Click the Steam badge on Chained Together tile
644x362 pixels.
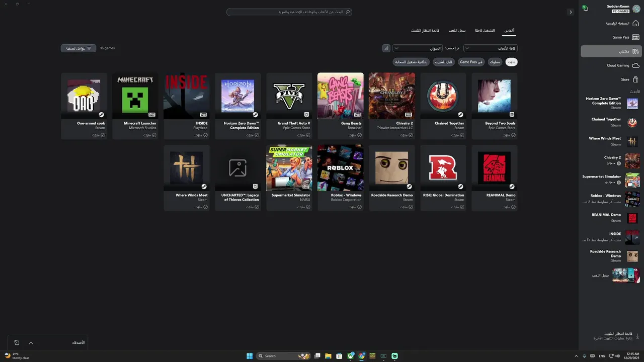460,115
